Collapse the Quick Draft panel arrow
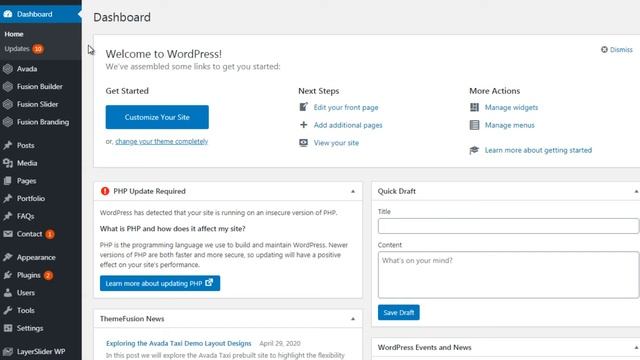This screenshot has width=640, height=360. point(636,191)
